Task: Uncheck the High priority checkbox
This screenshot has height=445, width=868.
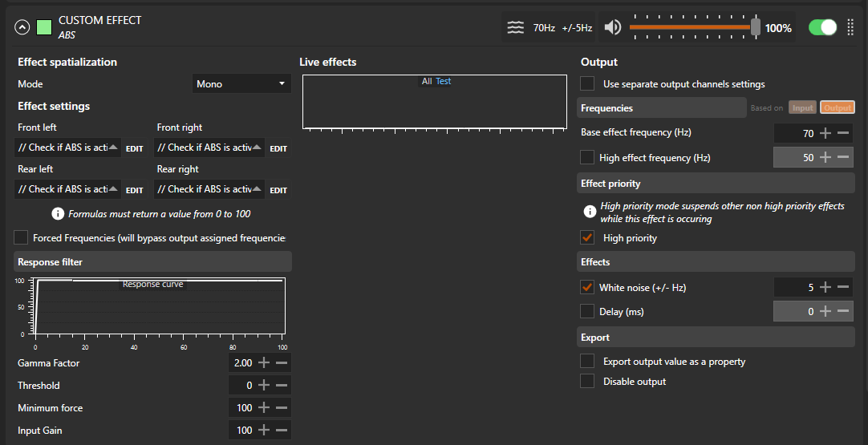Action: 587,238
